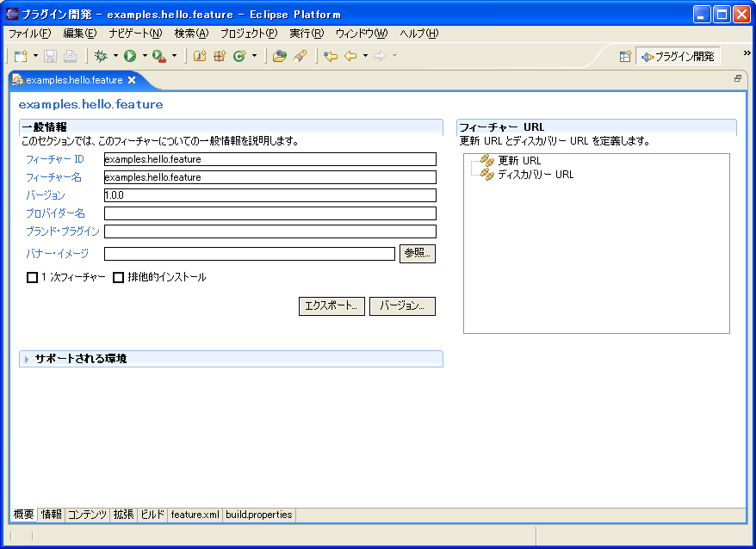Select the ディスカバリー URL tree item

535,175
